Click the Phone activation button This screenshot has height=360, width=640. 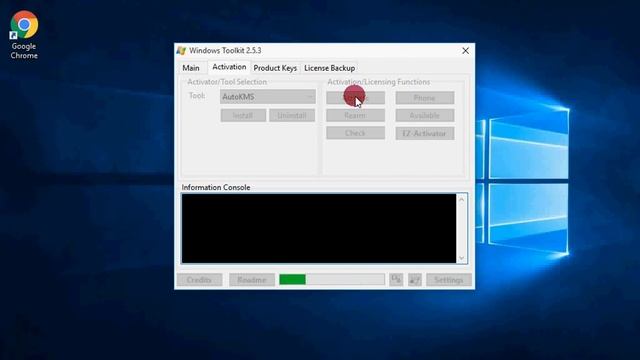[424, 98]
